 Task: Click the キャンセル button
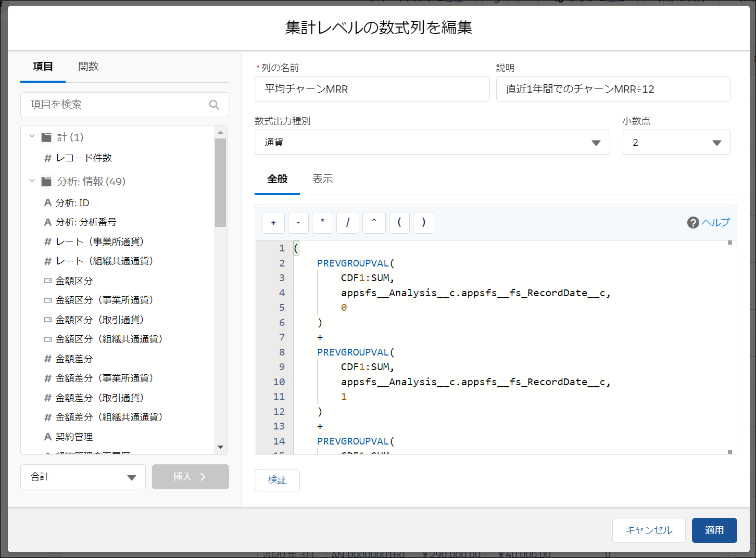648,530
